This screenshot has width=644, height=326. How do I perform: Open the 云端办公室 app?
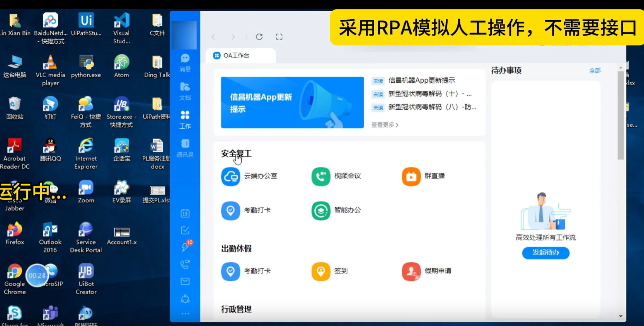[249, 177]
